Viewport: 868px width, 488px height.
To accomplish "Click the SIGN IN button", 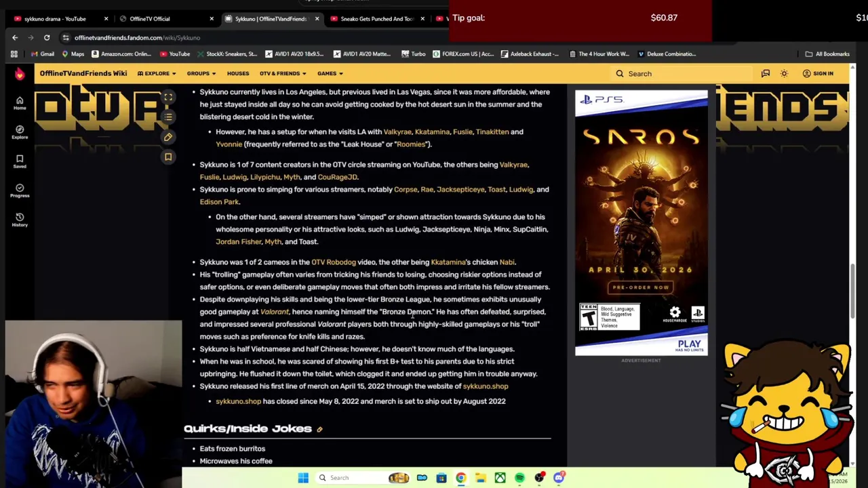I will pos(818,73).
